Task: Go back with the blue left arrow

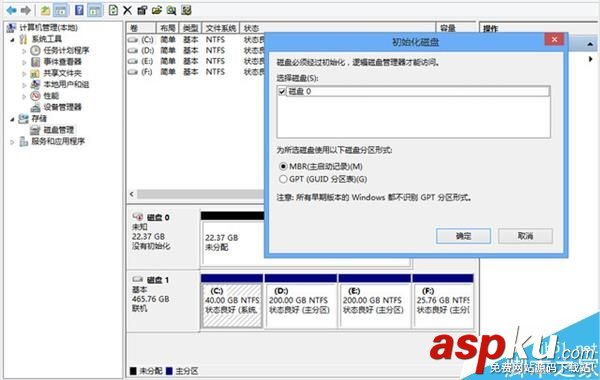Action: coord(11,10)
